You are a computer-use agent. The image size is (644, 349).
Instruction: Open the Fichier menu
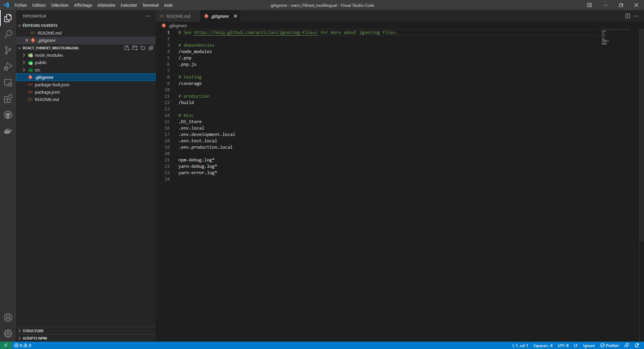[x=20, y=5]
